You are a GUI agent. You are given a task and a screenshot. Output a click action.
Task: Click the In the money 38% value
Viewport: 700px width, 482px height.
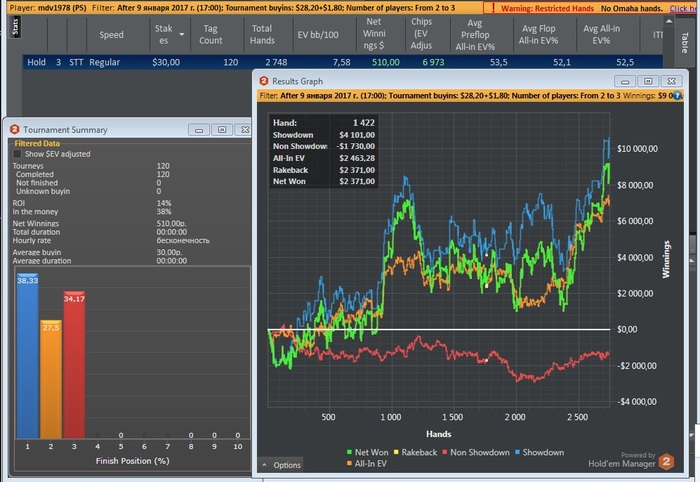(163, 212)
